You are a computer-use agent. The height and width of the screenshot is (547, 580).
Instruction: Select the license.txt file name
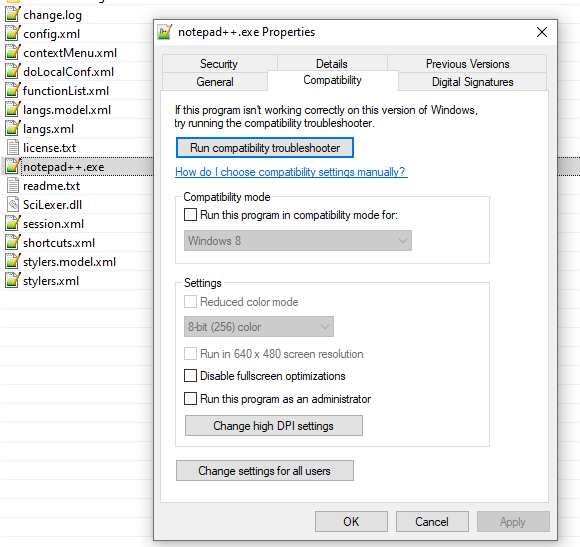[50, 148]
